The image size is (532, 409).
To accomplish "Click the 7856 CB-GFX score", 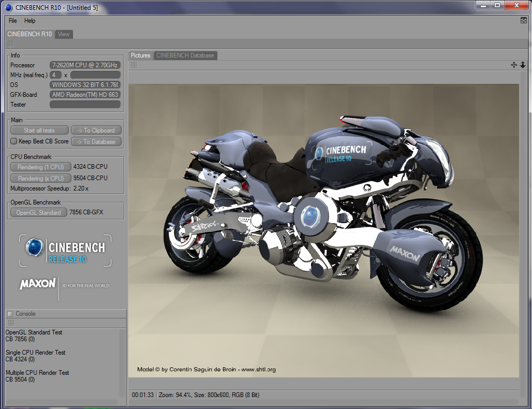I will click(86, 212).
